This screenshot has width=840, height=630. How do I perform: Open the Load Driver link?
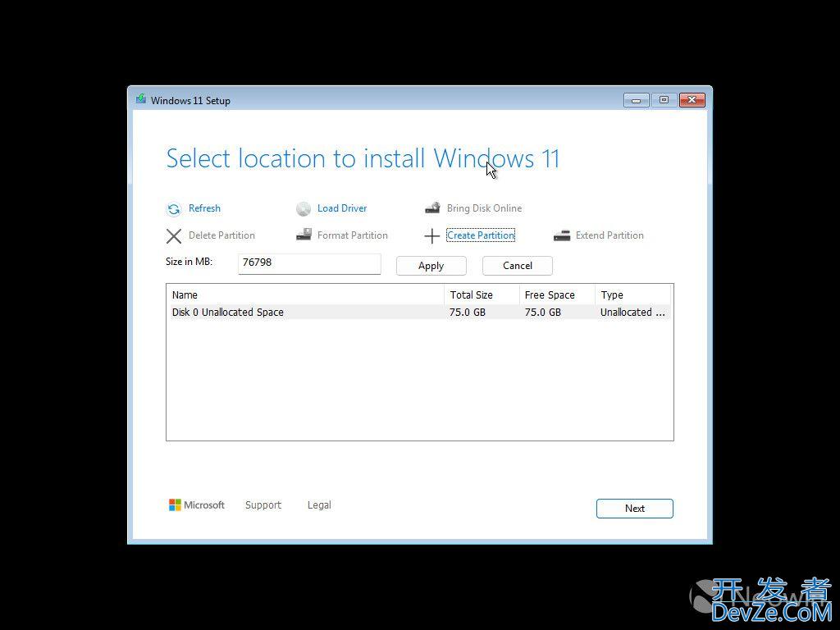point(342,208)
